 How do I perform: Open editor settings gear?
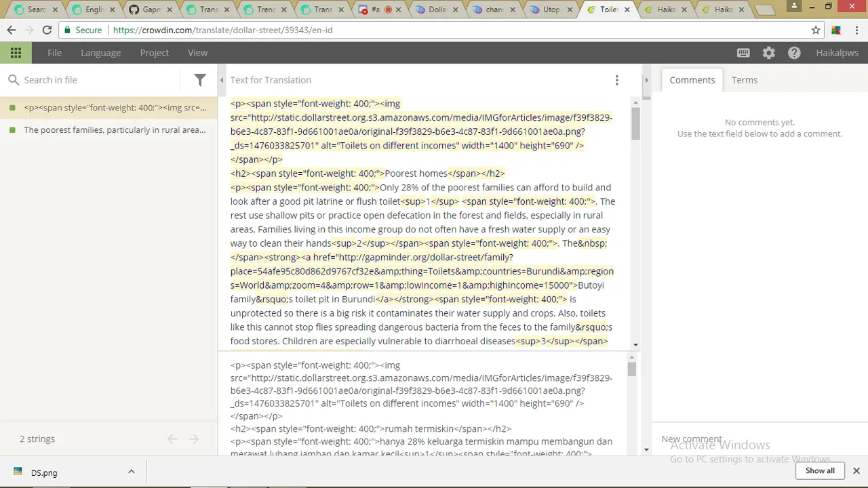pos(768,53)
